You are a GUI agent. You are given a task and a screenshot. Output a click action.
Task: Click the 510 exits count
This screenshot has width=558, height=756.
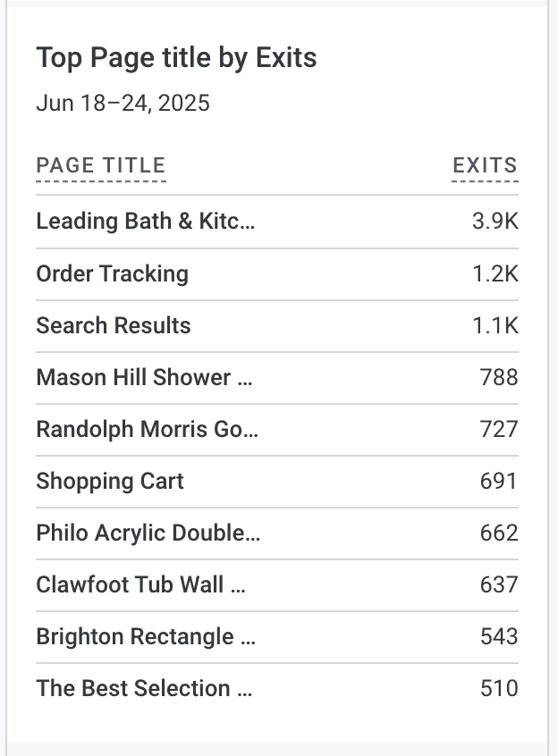499,688
